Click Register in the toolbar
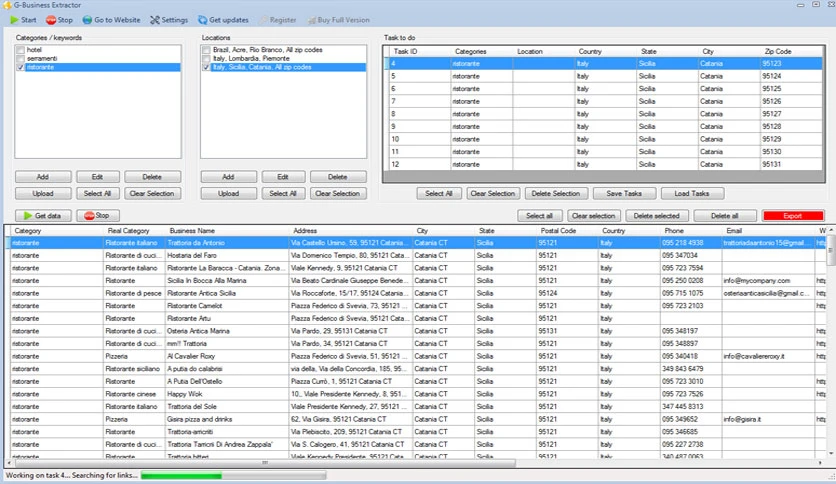 (278, 20)
